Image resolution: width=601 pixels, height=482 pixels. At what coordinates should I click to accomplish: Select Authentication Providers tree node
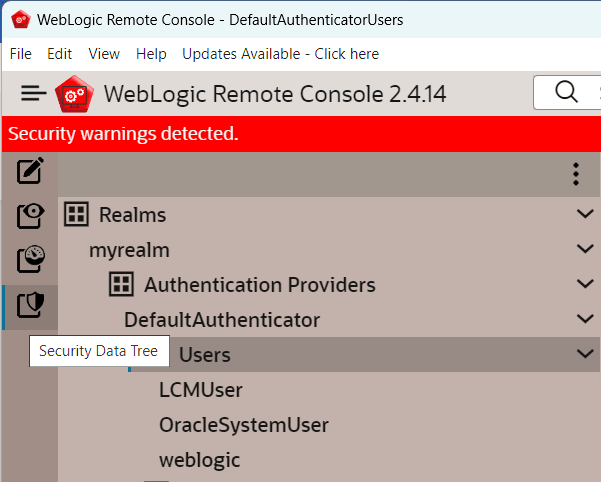[260, 285]
